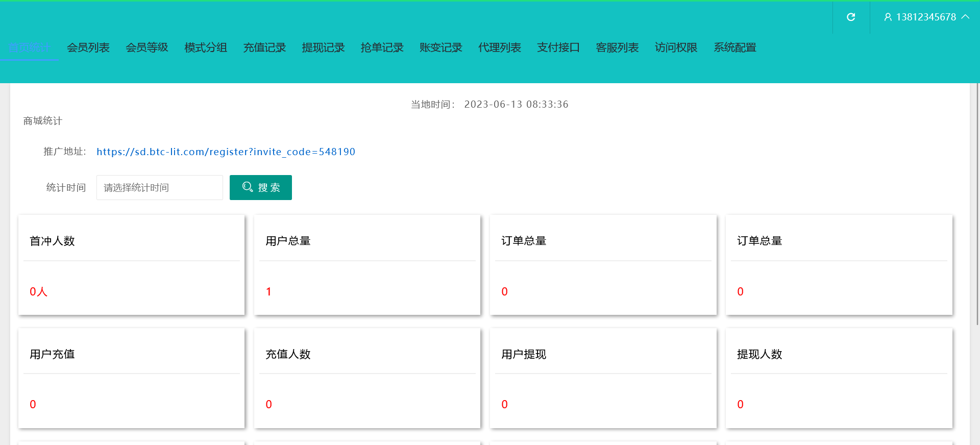This screenshot has height=445, width=980.
Task: Go to the 模式分组 tab
Action: tap(206, 48)
